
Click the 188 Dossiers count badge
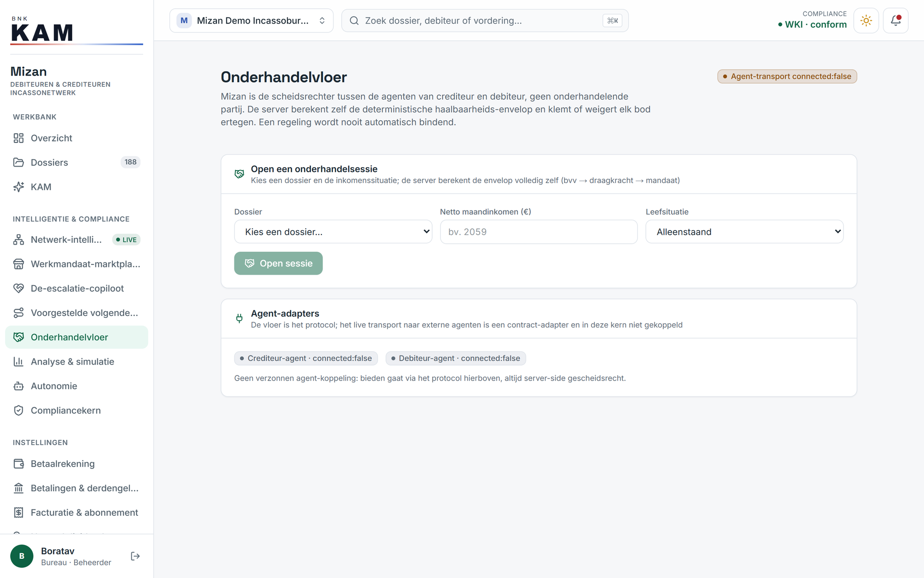click(x=130, y=162)
